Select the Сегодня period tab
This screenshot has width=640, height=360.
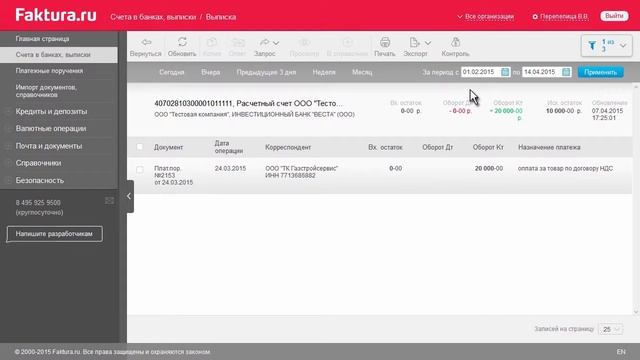(x=171, y=72)
